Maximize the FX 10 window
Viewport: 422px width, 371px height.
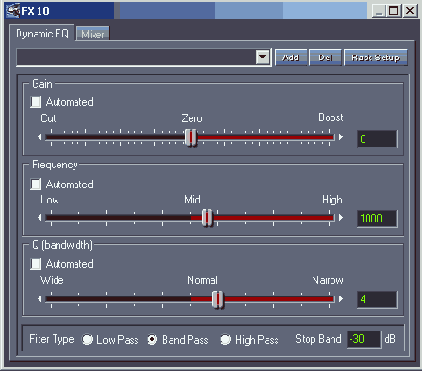[x=393, y=11]
